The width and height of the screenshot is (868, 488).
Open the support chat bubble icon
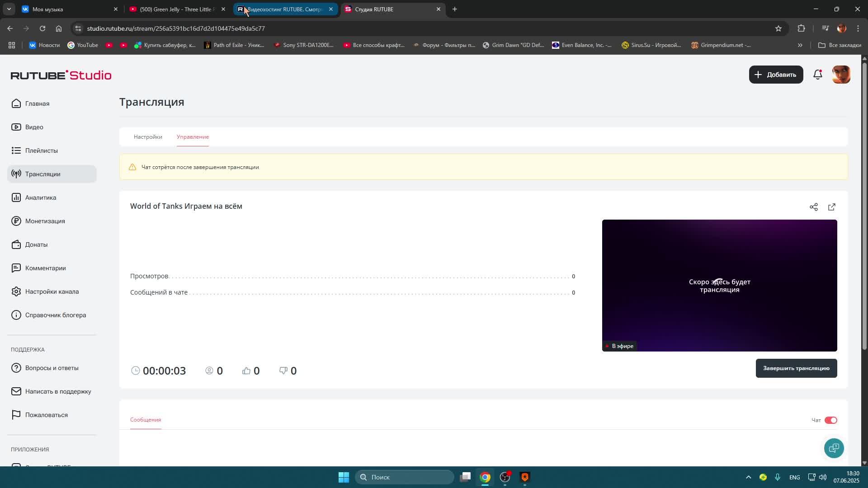point(834,448)
